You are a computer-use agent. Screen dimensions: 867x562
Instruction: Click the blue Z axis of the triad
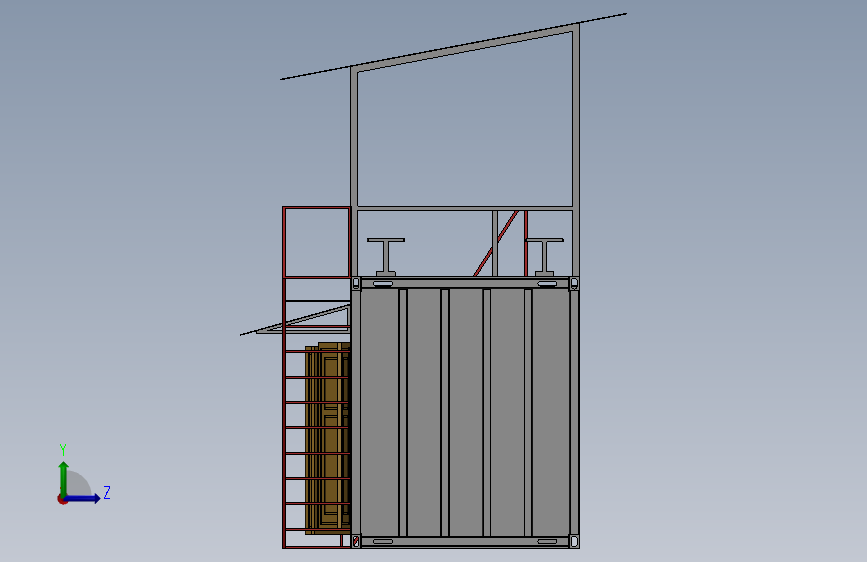83,498
